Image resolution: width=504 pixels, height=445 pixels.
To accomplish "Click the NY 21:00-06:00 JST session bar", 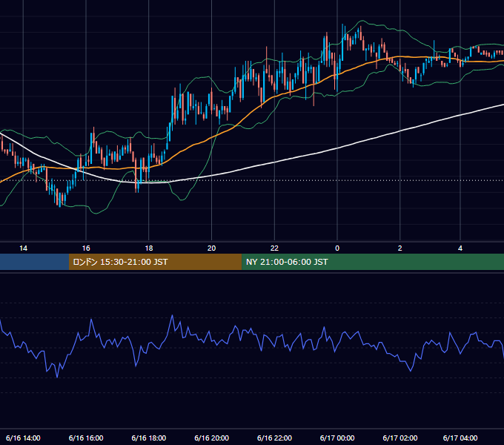I will [373, 262].
